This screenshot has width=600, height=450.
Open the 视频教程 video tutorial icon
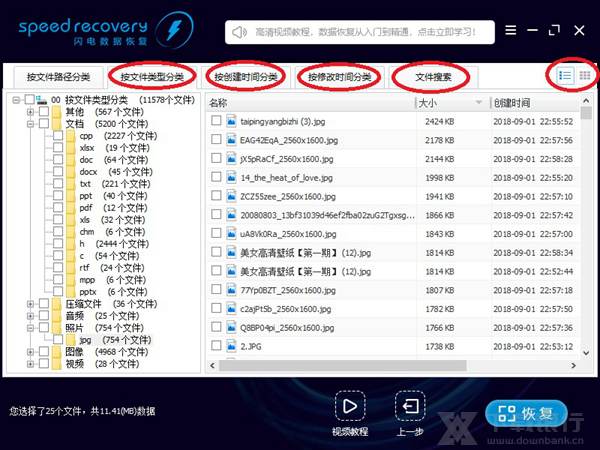coord(349,407)
